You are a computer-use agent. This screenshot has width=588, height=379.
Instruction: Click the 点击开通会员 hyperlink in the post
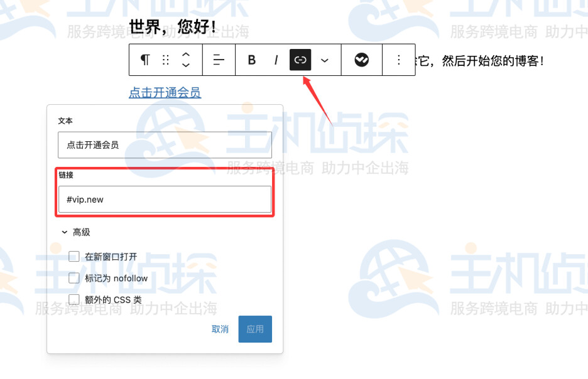[x=165, y=92]
